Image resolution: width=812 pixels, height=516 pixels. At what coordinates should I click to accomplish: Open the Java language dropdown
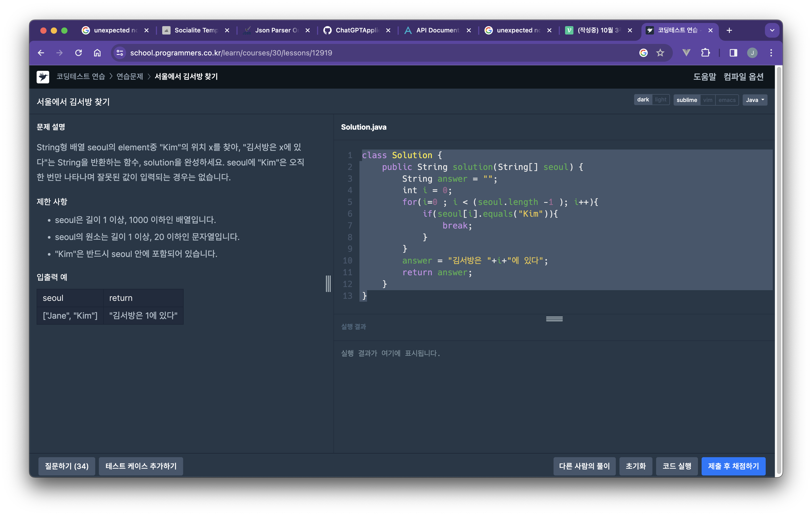[755, 100]
